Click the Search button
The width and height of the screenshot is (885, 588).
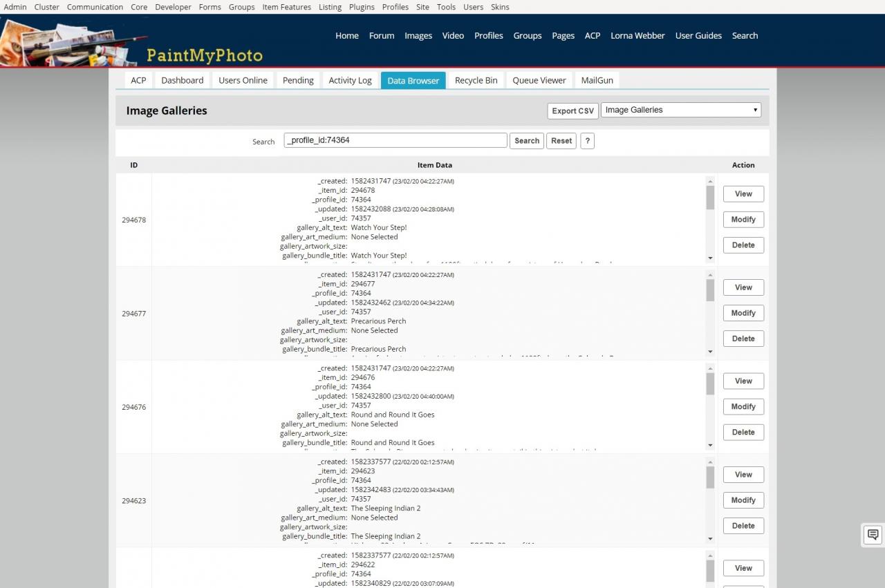point(526,141)
